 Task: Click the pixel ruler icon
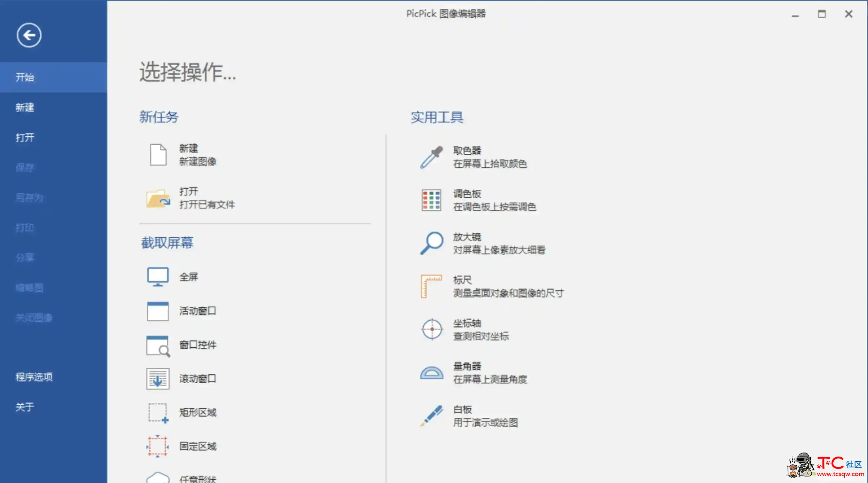click(x=431, y=286)
